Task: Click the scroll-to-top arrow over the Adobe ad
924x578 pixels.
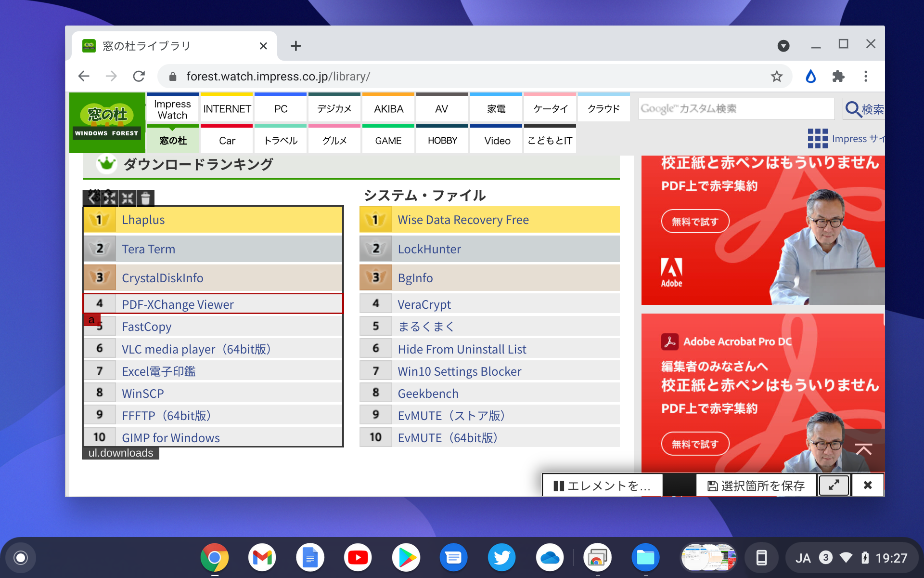Action: [864, 449]
